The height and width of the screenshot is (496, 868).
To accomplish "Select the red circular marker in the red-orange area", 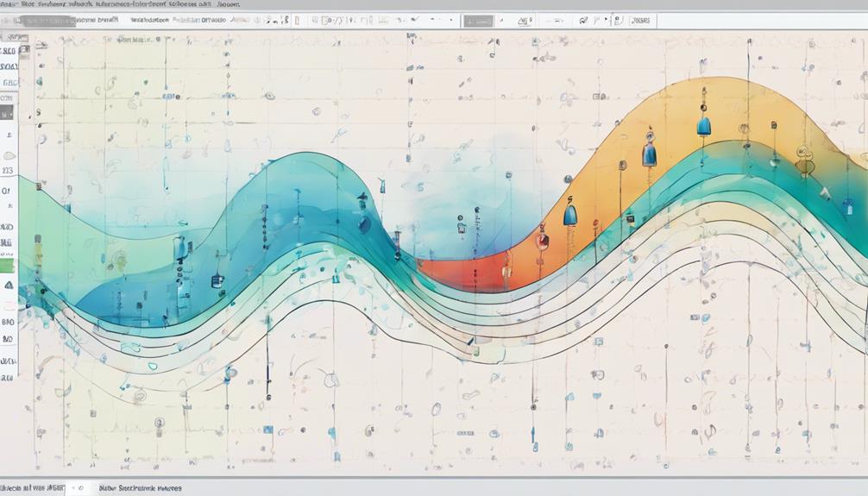I will [542, 241].
